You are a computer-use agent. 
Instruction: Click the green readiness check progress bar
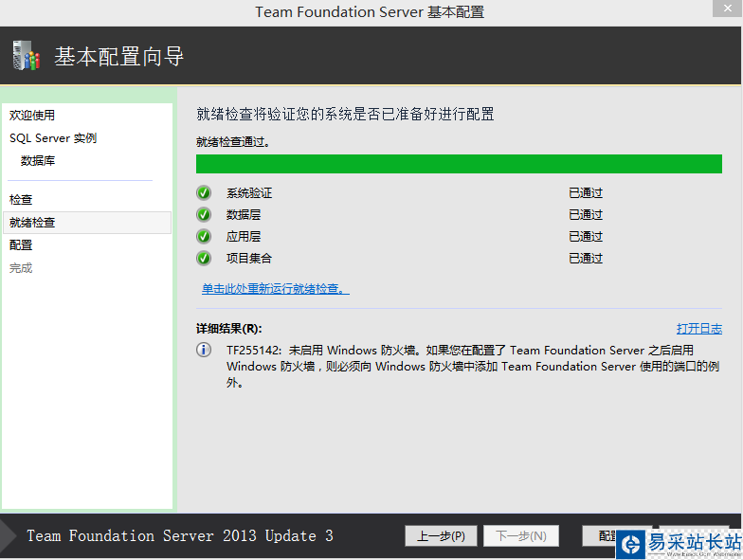pyautogui.click(x=459, y=163)
